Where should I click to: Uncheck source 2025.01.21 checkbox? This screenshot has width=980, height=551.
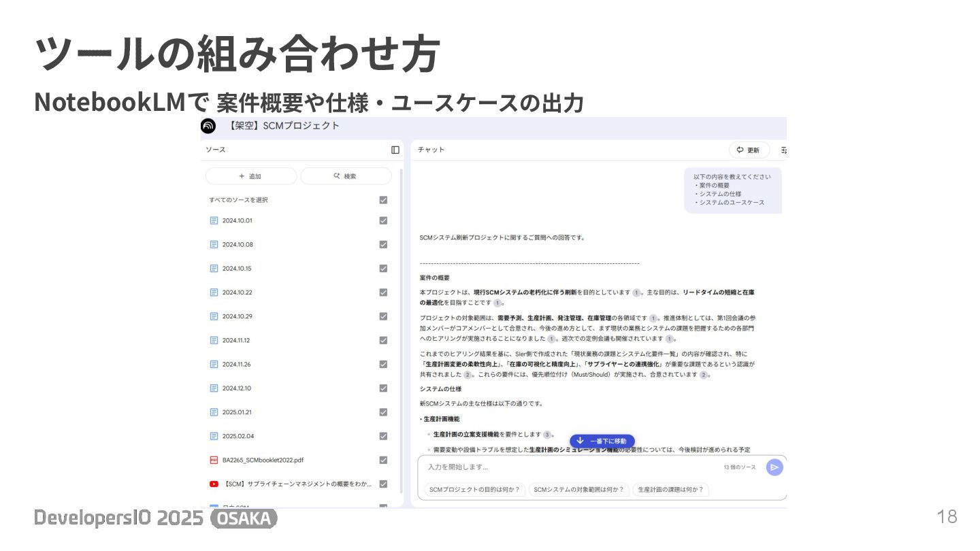click(383, 412)
